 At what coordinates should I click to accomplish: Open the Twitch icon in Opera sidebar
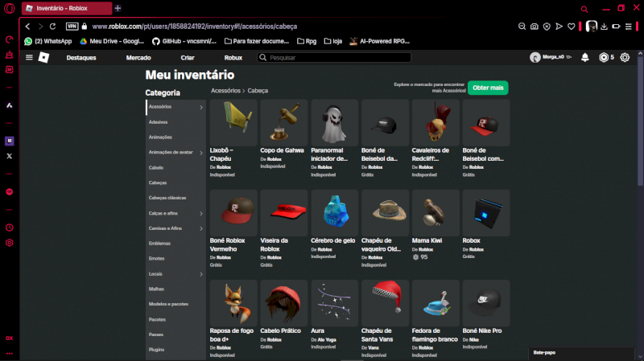point(10,141)
